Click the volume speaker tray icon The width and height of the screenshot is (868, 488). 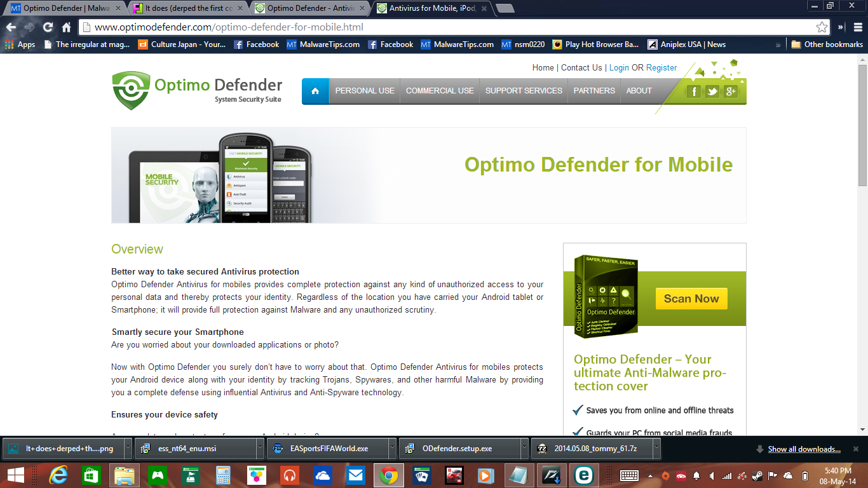(x=711, y=475)
